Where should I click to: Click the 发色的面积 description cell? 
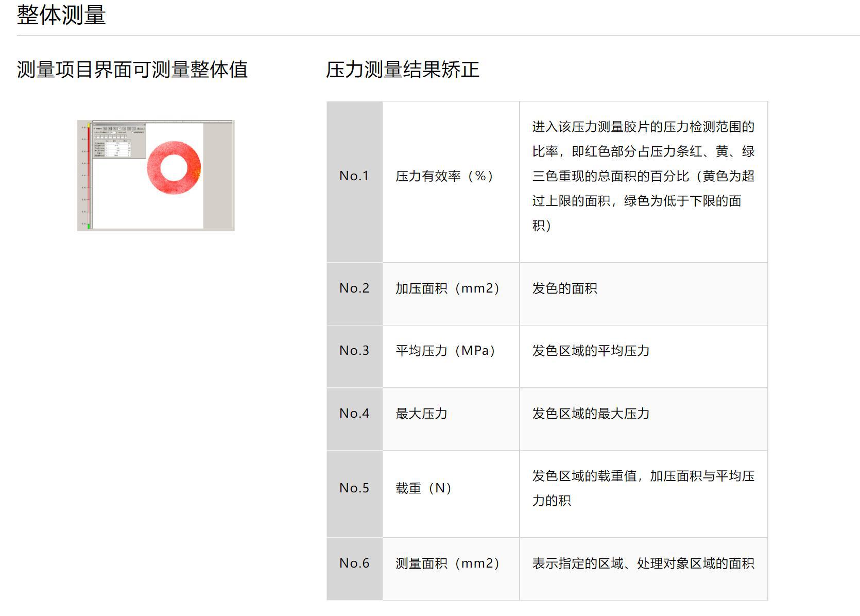coord(644,294)
